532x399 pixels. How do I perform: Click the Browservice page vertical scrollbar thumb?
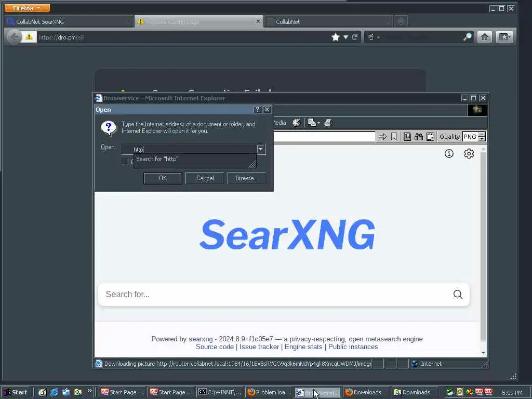point(484,246)
